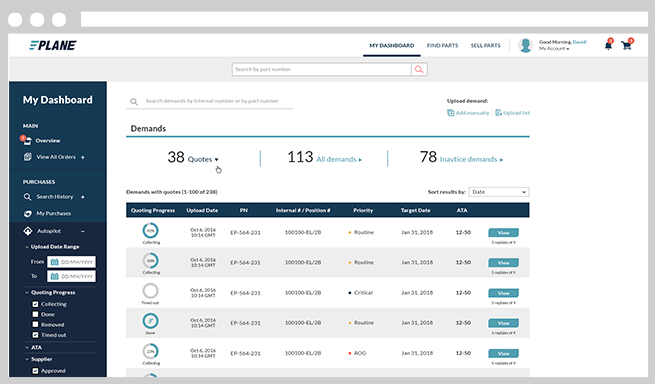Click the My Purchases sidebar icon
Screen dimensions: 655x384
coord(28,214)
